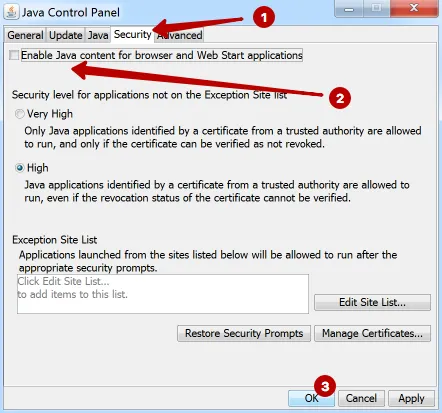Open the Advanced tab
Screen dimensions: 442x413
tap(180, 35)
